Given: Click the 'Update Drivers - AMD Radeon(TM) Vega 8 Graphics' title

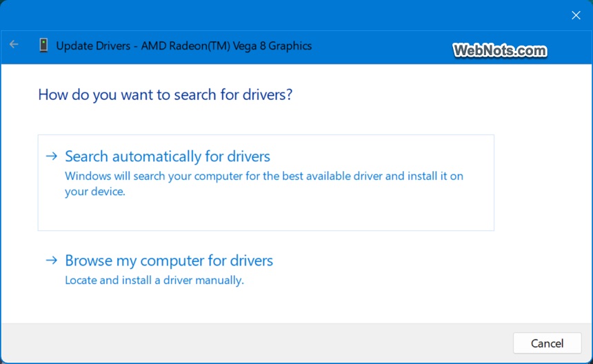Looking at the screenshot, I should click(x=184, y=45).
